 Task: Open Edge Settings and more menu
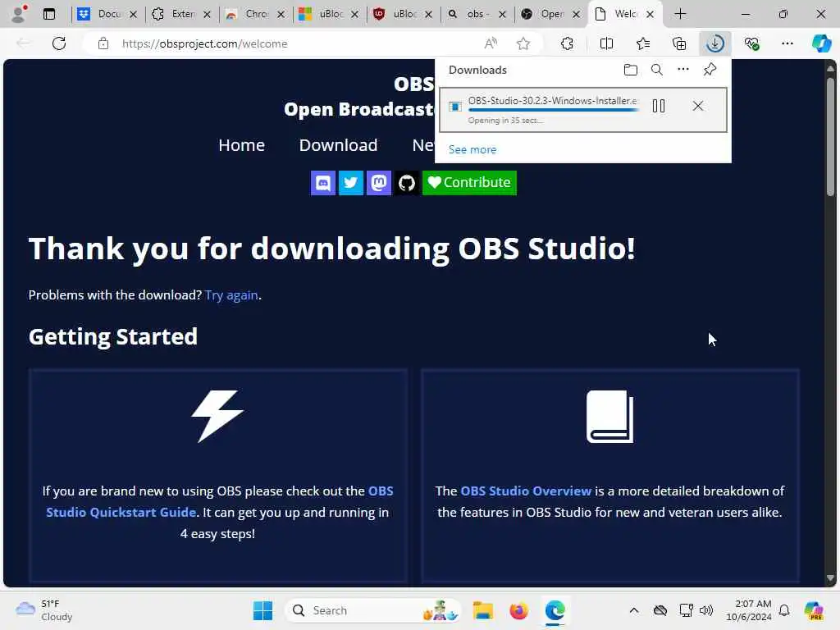[787, 43]
